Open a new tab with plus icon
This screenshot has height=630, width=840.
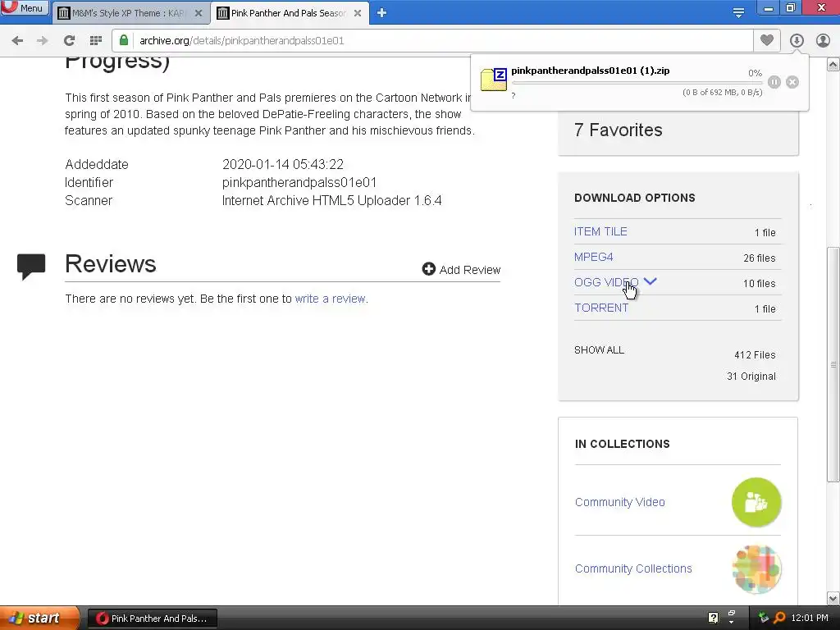pos(381,13)
